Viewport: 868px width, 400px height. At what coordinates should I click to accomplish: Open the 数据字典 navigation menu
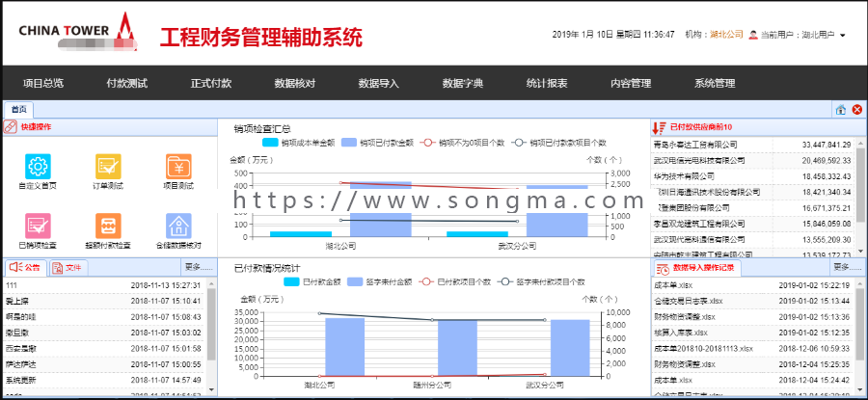click(x=463, y=84)
